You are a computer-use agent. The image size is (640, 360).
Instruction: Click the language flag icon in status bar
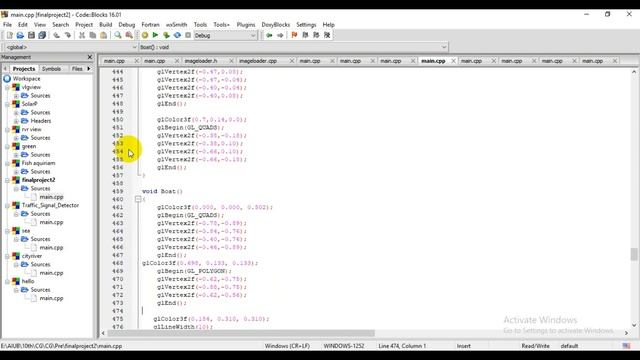click(626, 346)
